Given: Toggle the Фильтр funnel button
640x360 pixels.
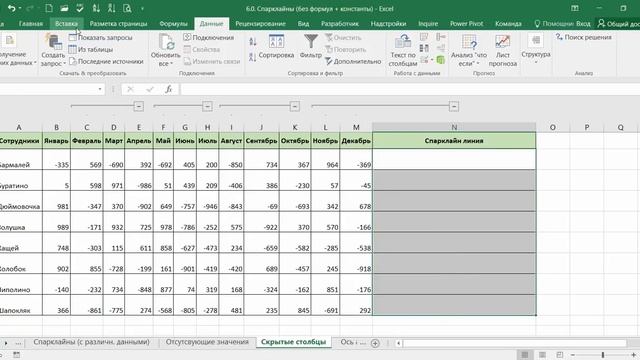Looking at the screenshot, I should (311, 47).
